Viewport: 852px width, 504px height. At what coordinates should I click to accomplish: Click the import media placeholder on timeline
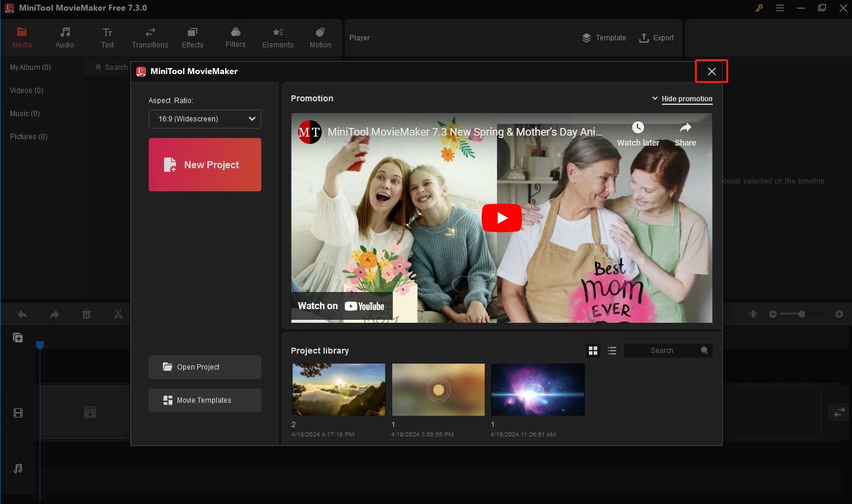point(90,412)
